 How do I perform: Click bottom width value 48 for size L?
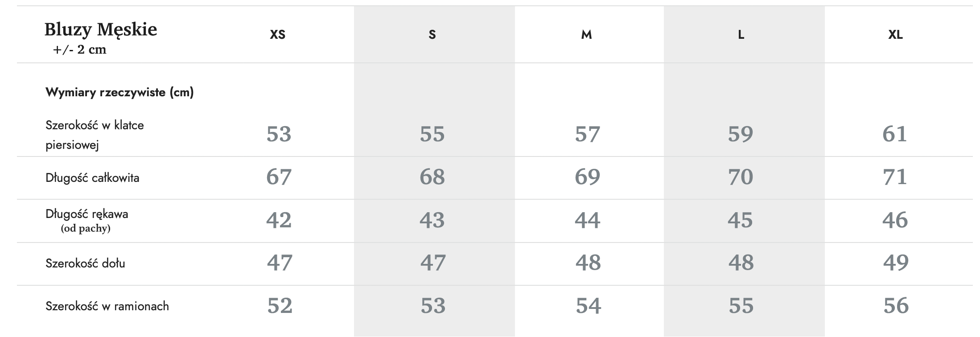(741, 263)
